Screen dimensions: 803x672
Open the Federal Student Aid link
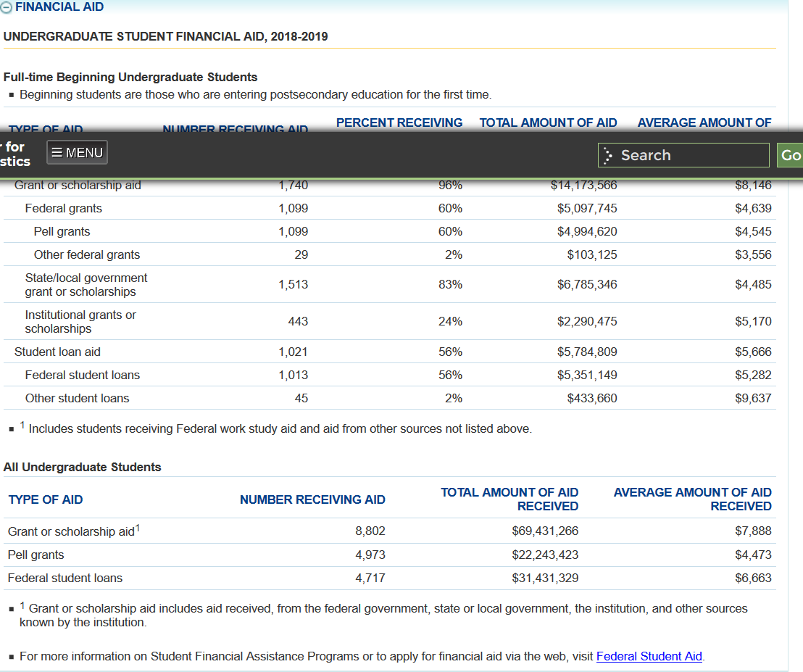point(649,656)
